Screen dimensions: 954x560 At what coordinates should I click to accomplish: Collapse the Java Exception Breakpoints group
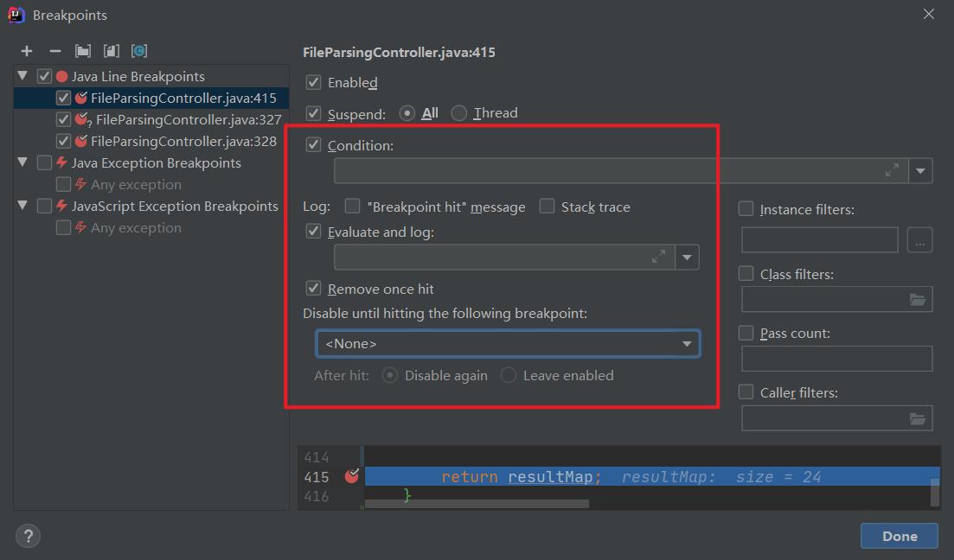(x=22, y=162)
